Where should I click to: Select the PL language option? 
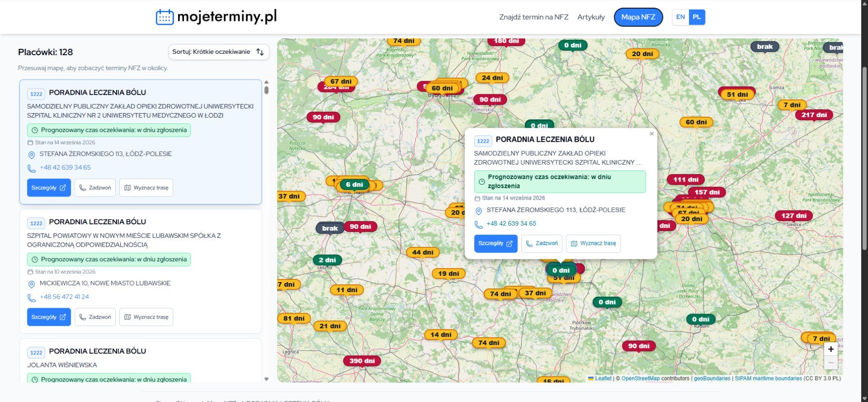click(697, 17)
